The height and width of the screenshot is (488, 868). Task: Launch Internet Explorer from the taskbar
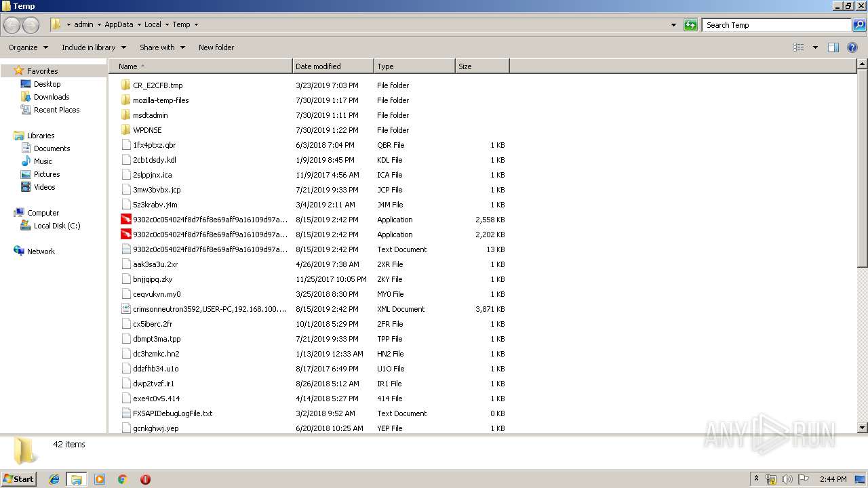click(x=54, y=479)
